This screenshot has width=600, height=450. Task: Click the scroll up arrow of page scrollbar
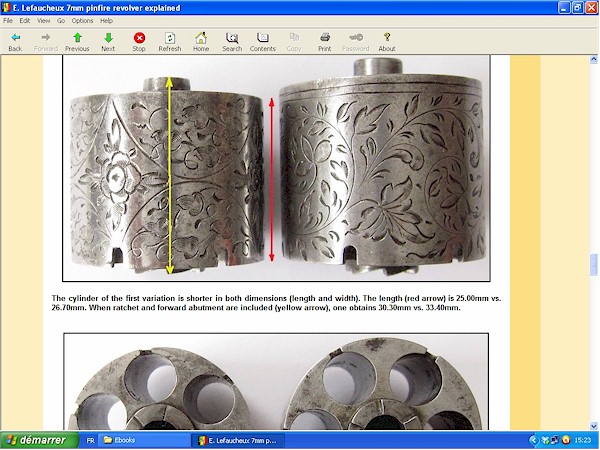click(593, 59)
